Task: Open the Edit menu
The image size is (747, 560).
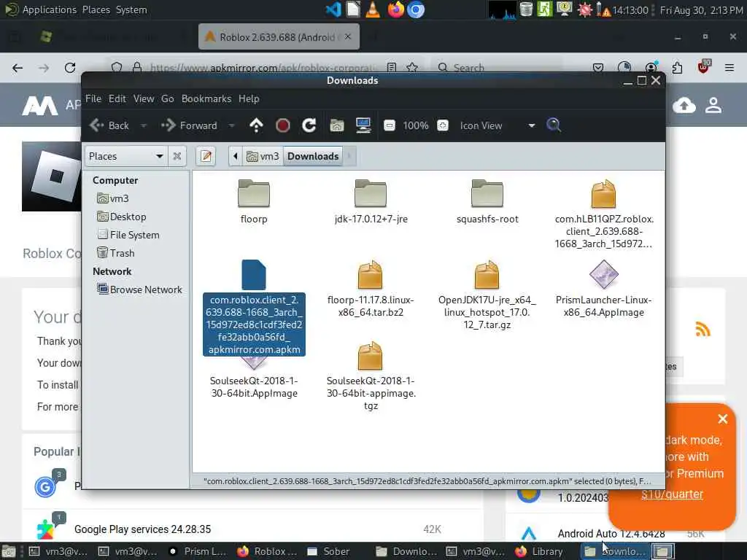Action: (x=117, y=98)
